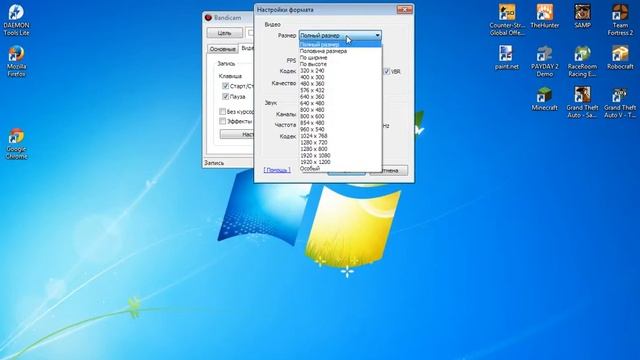Select 960 x 540 resolution
This screenshot has height=360, width=640.
point(340,129)
